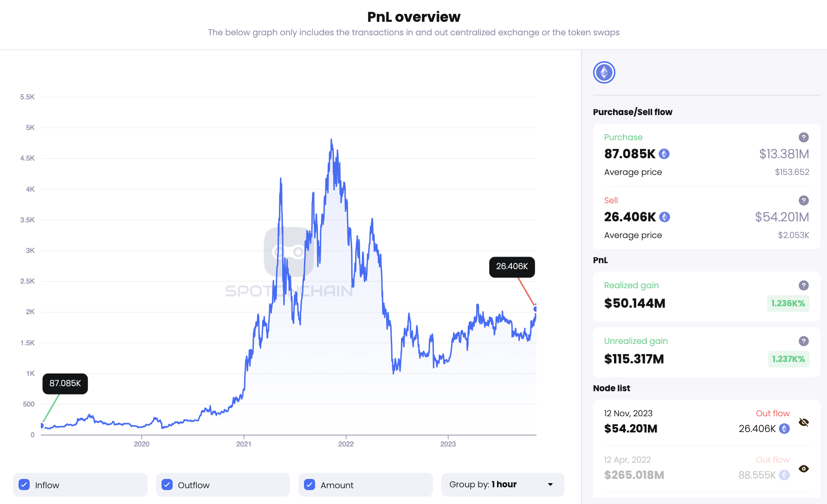827x504 pixels.
Task: Select the Node list section header
Action: click(611, 388)
